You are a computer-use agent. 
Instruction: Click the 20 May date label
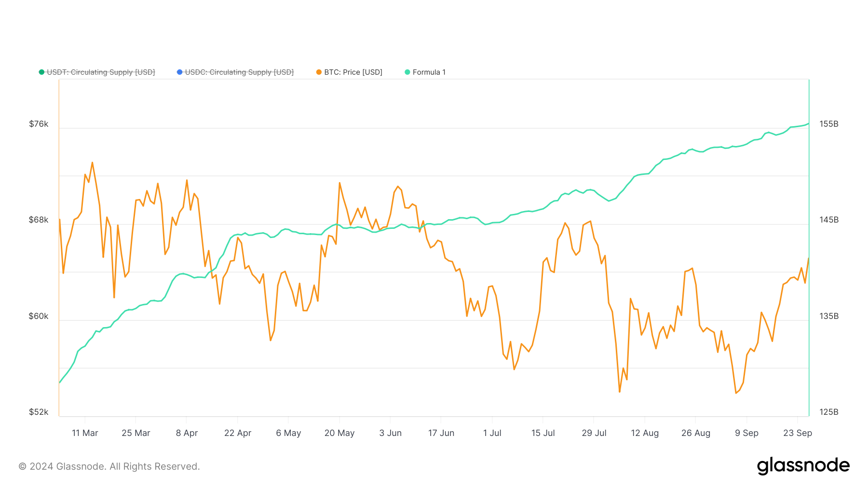(x=339, y=433)
